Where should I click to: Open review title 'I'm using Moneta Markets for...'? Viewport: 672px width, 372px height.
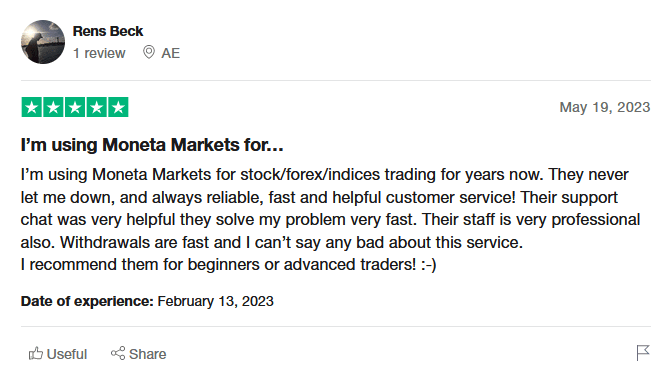coord(152,145)
